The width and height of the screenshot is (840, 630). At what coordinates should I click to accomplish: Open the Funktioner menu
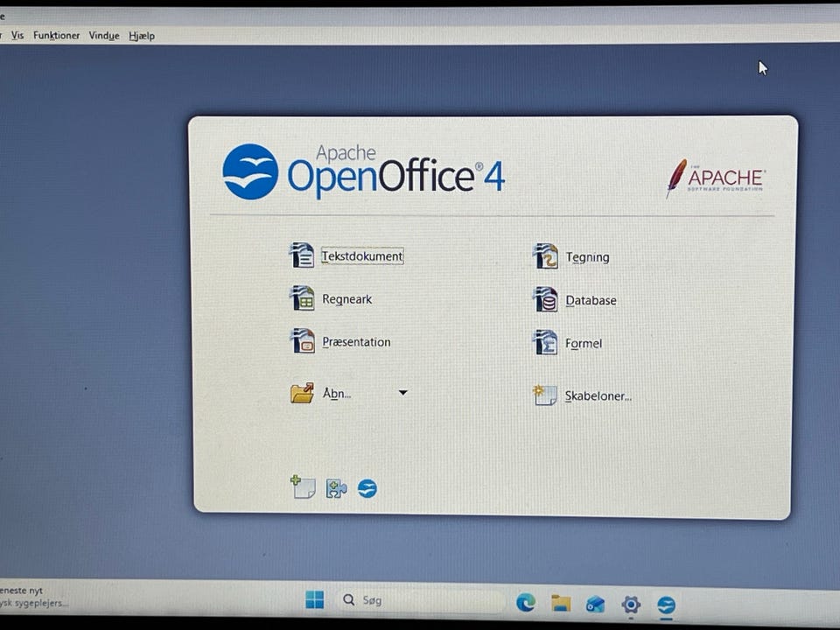tap(56, 35)
